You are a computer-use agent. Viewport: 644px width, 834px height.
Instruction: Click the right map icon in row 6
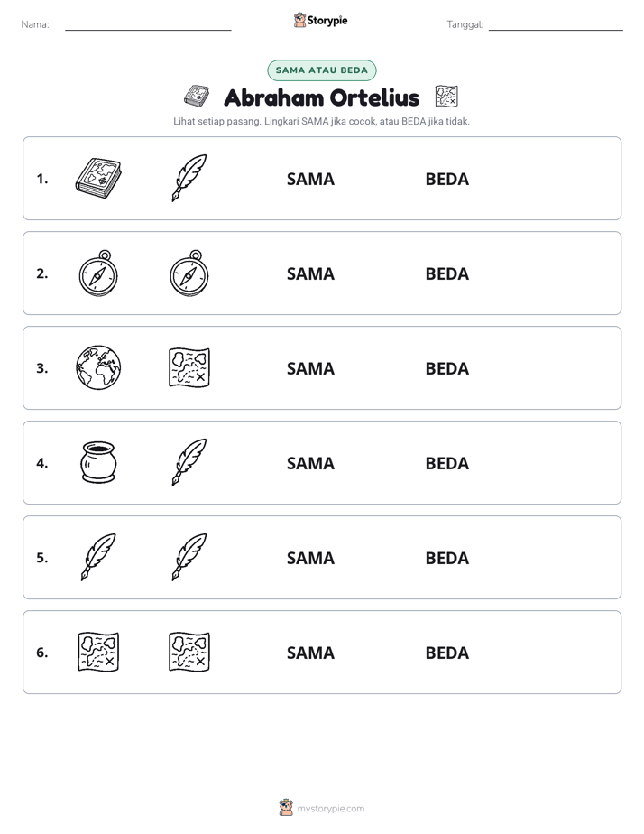189,652
